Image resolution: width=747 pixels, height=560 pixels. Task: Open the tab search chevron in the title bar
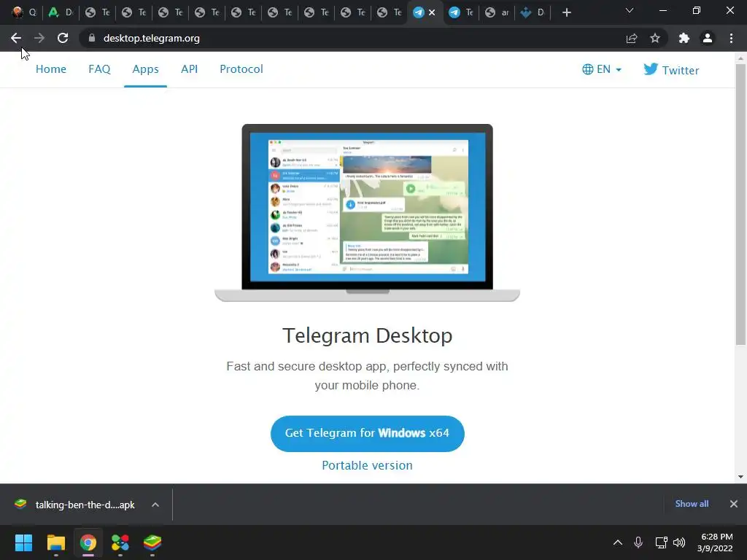point(630,10)
